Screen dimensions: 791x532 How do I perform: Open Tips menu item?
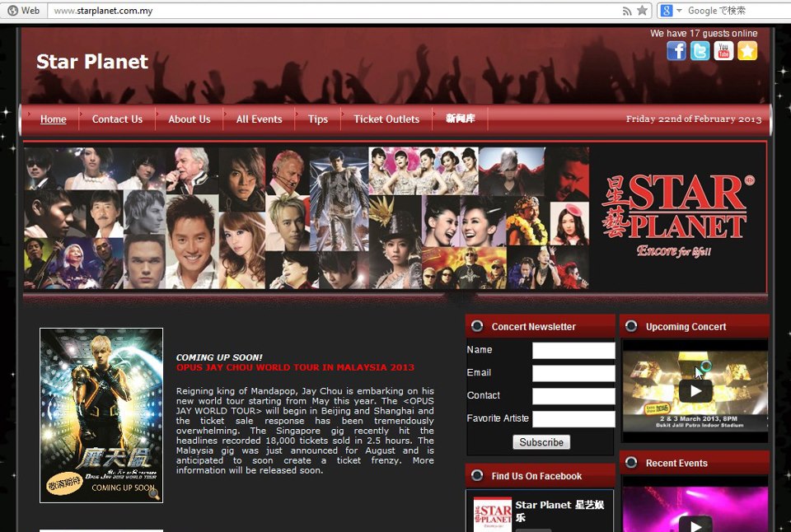(x=318, y=119)
